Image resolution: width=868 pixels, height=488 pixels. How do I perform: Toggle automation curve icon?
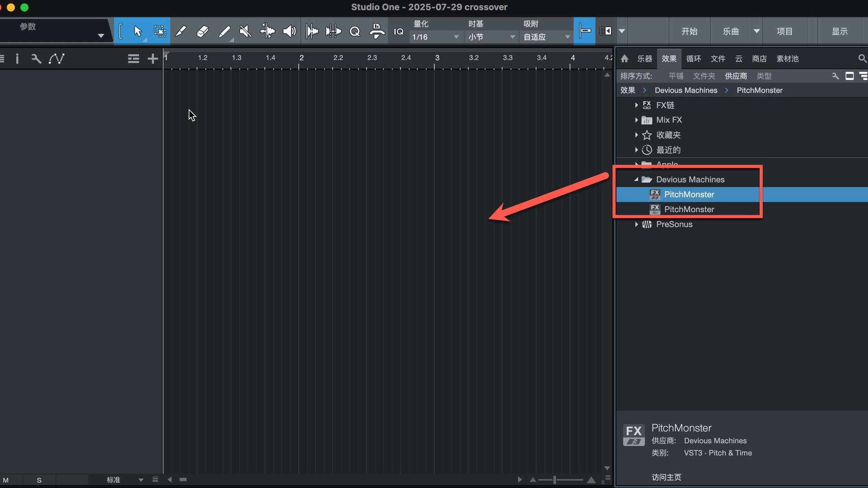point(57,58)
